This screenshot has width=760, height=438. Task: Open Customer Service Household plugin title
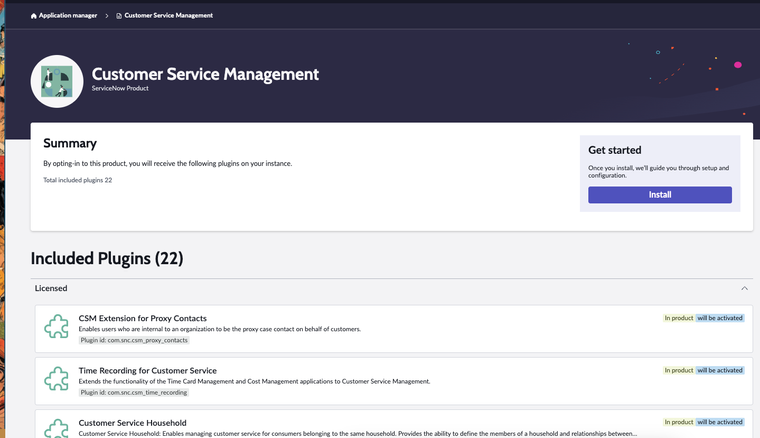[x=132, y=423]
